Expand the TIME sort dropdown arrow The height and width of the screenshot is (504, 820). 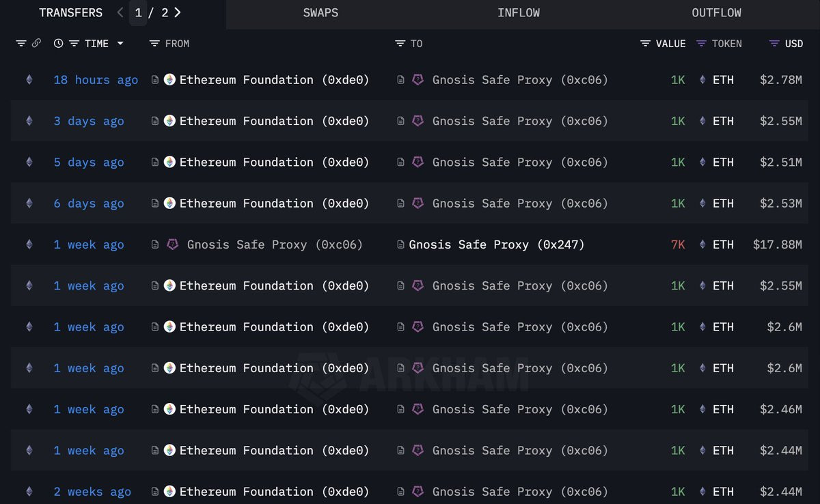120,43
